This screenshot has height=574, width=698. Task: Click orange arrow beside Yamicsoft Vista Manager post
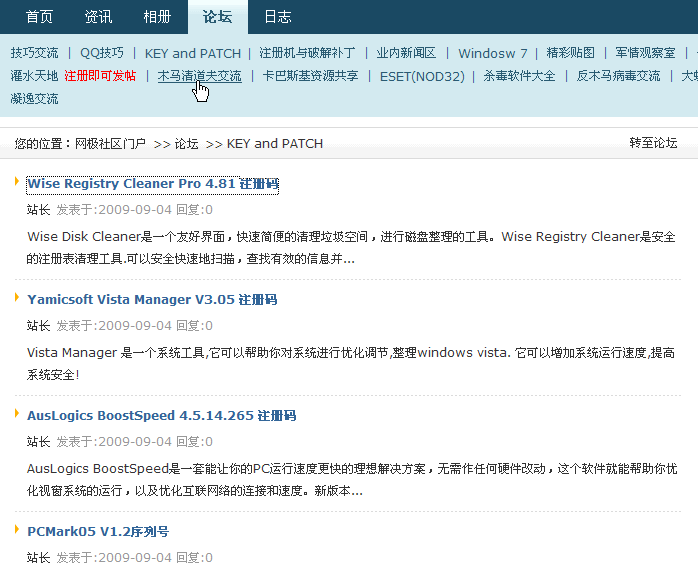coord(17,297)
